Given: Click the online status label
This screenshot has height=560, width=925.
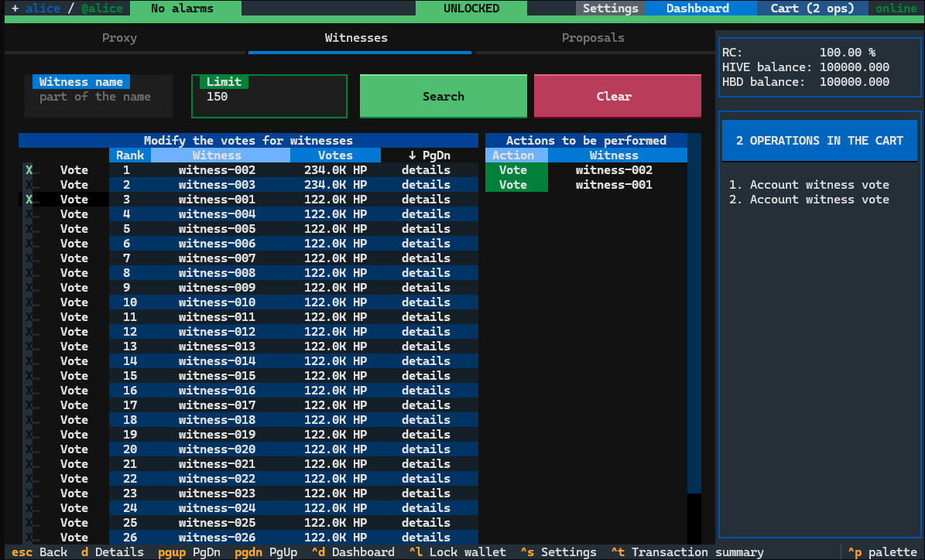Looking at the screenshot, I should (x=896, y=9).
